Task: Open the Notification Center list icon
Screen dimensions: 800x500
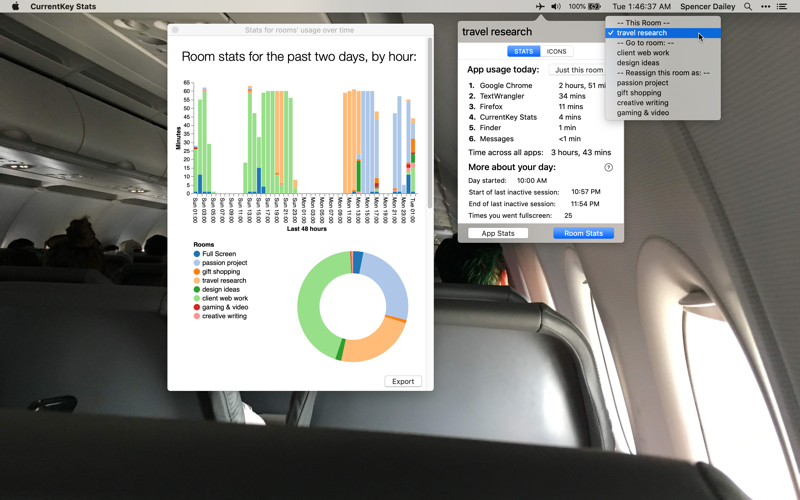Action: pyautogui.click(x=782, y=6)
